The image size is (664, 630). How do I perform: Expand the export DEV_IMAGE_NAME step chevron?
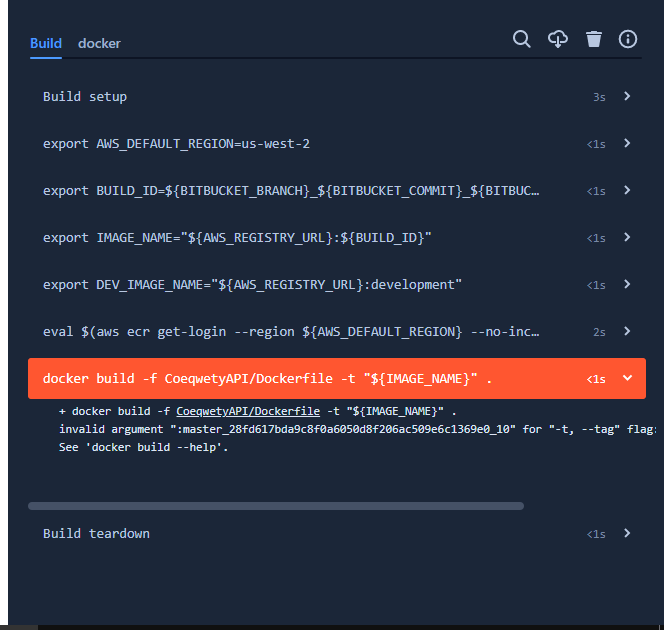click(627, 284)
